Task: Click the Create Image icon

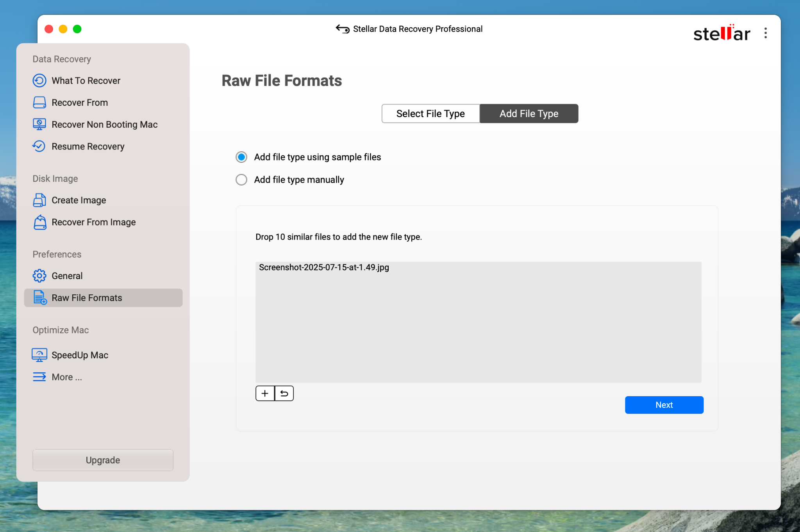Action: (x=39, y=200)
